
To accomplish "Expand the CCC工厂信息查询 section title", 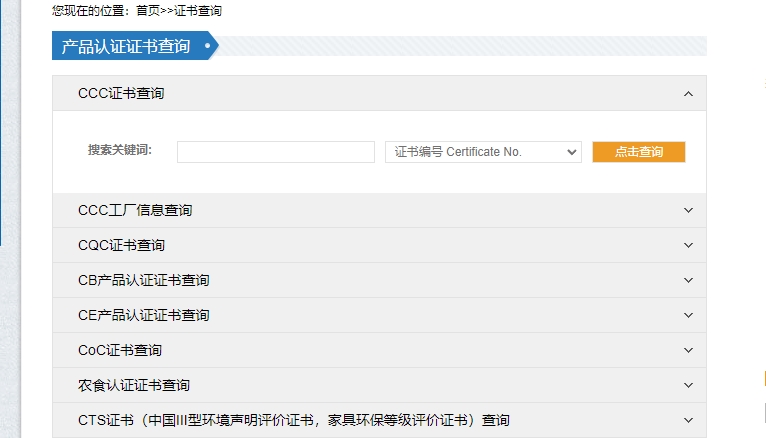I will pos(135,211).
